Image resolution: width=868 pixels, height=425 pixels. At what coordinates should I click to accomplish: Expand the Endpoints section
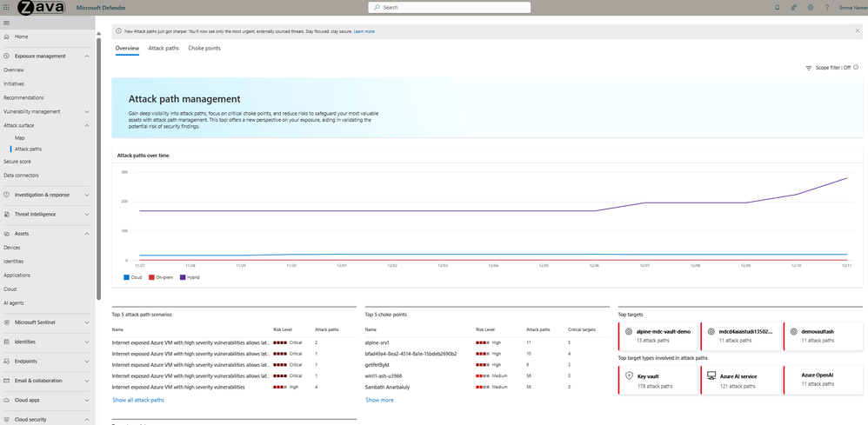[x=87, y=362]
